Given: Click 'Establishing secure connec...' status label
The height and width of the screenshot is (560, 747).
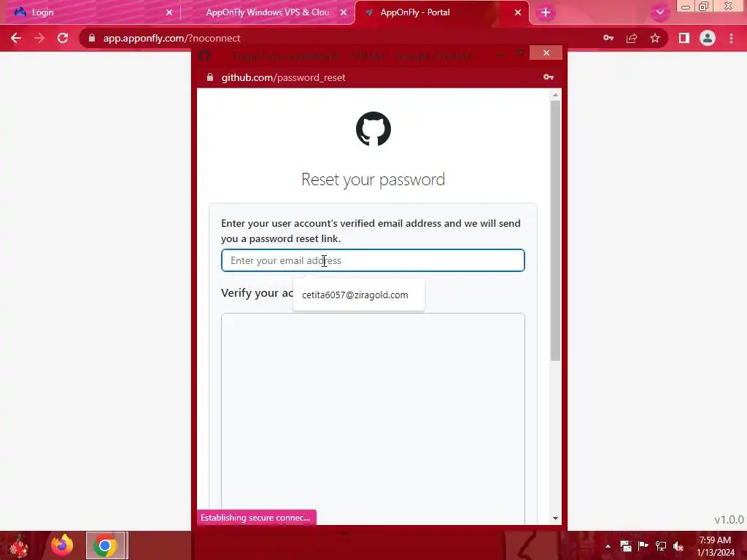Looking at the screenshot, I should pyautogui.click(x=256, y=518).
